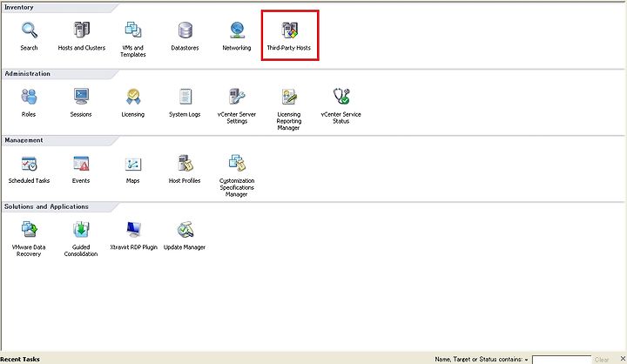Viewport: 627px width, 364px height.
Task: Open the Sessions icon
Action: 81,97
